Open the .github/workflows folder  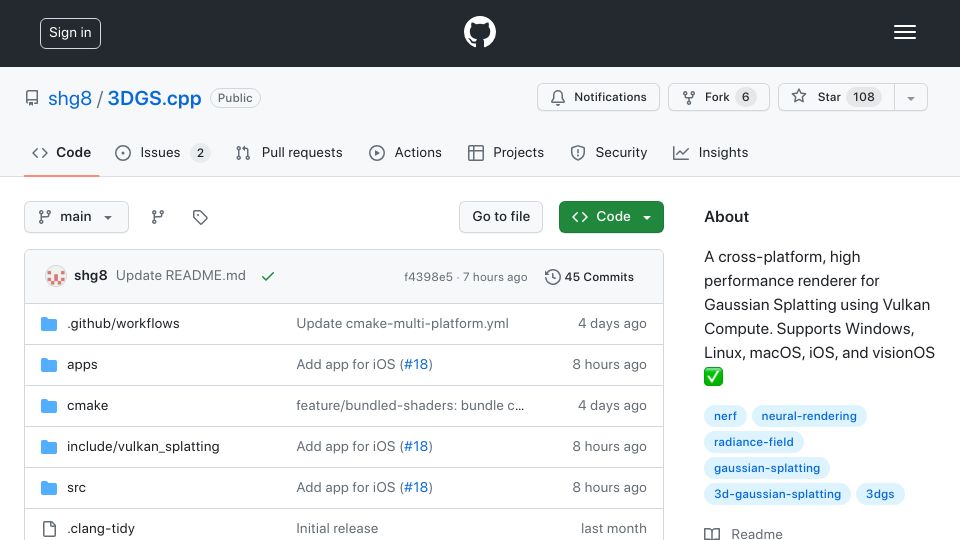point(123,323)
